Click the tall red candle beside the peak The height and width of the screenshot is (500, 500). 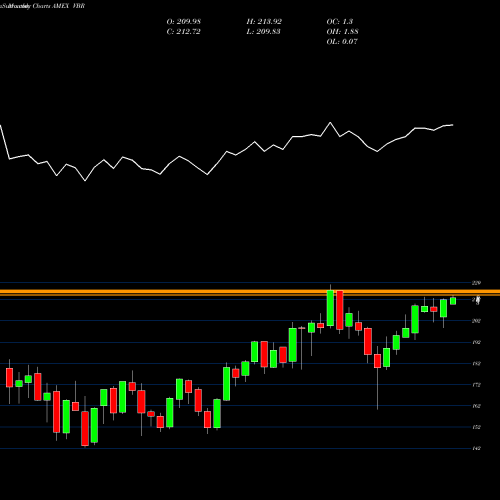[340, 310]
